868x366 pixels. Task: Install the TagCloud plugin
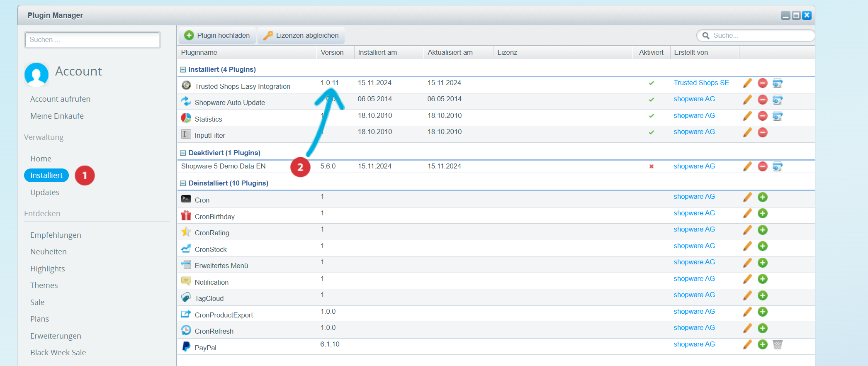coord(763,295)
